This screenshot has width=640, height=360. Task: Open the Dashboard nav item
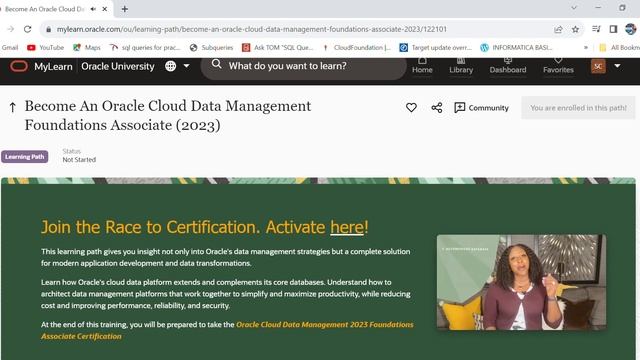tap(508, 66)
